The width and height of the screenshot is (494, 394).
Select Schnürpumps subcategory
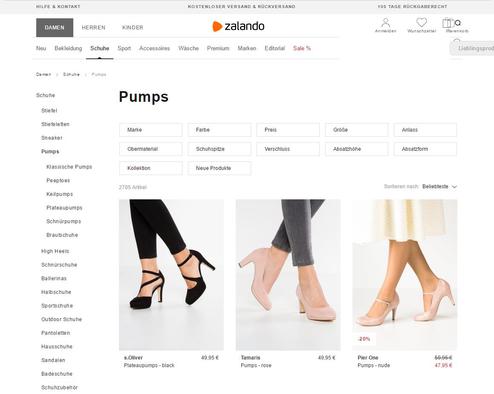[x=63, y=221]
